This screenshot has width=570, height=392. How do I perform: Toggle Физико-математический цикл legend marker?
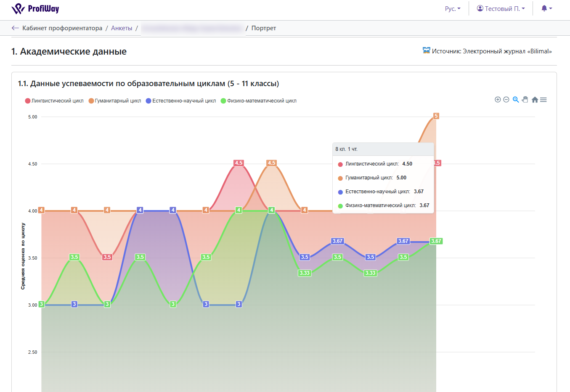click(x=223, y=101)
